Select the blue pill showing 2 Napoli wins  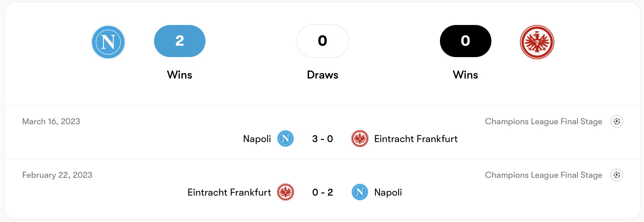[x=179, y=41]
